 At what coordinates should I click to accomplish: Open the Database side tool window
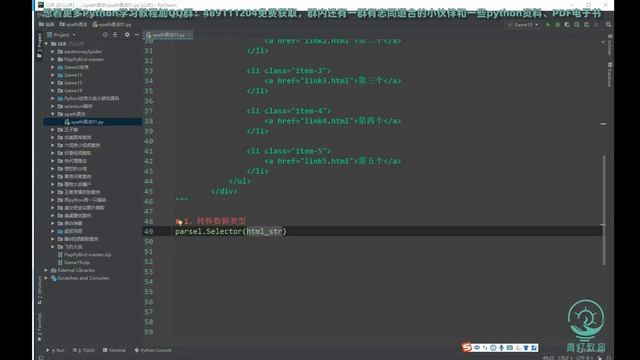610,74
